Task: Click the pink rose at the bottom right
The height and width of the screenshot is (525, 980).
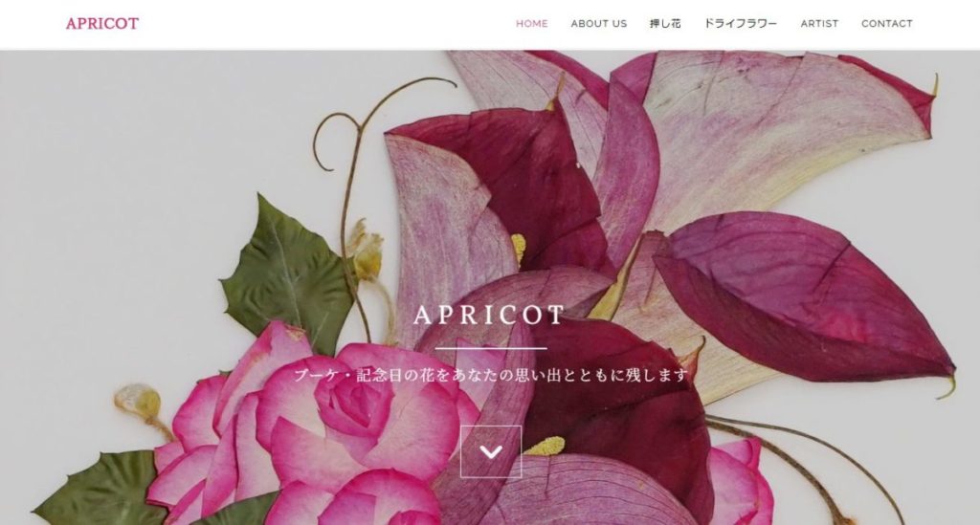Action: (741, 481)
